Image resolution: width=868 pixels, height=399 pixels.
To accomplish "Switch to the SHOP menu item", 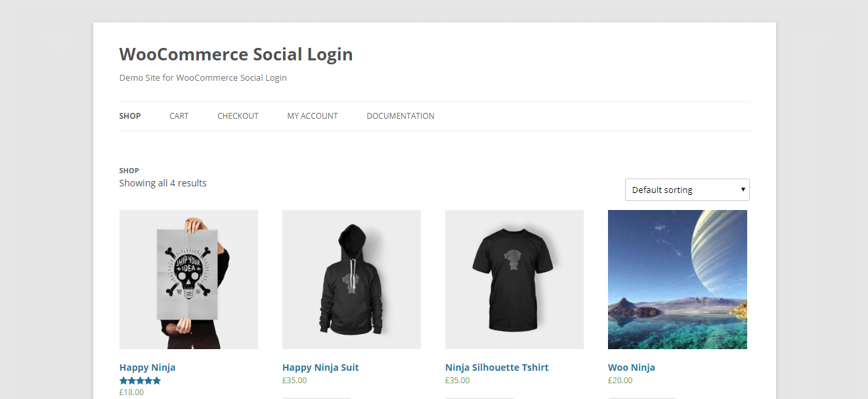I will 129,115.
